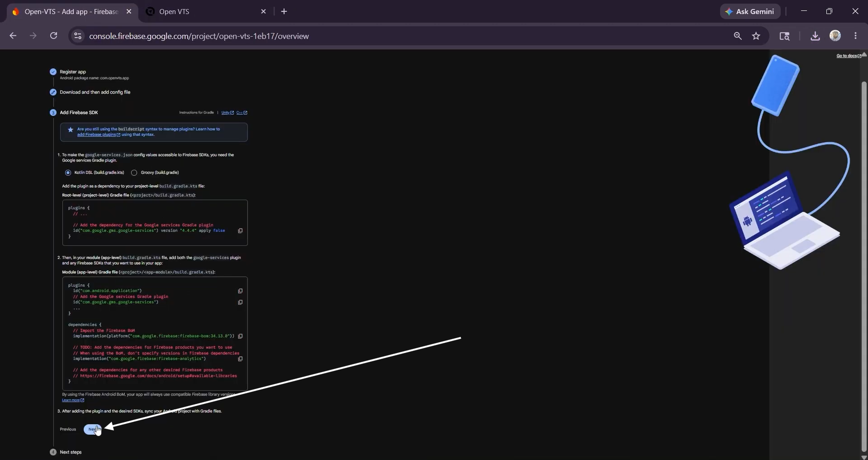Viewport: 868px width, 460px height.
Task: Open the Chrome downloads panel
Action: click(x=815, y=36)
